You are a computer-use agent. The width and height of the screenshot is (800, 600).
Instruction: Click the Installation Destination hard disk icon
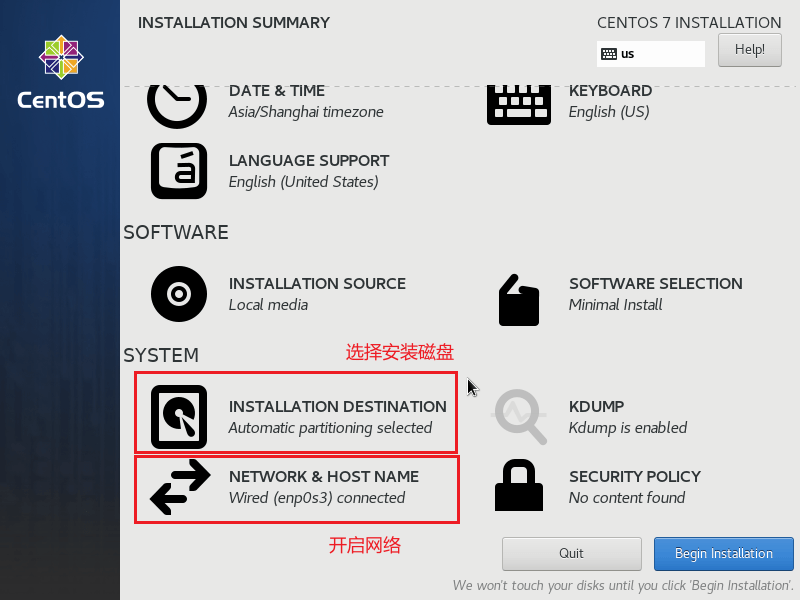179,417
